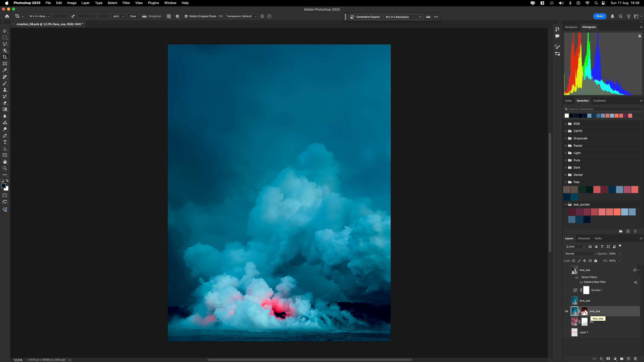The image size is (644, 362).
Task: Click the Straighten tool icon
Action: (145, 16)
